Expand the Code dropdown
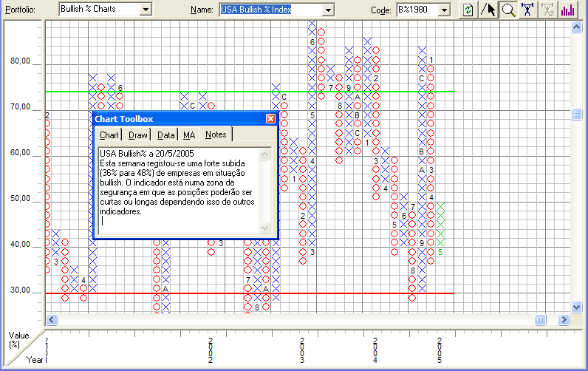This screenshot has height=371, width=588. click(x=444, y=10)
